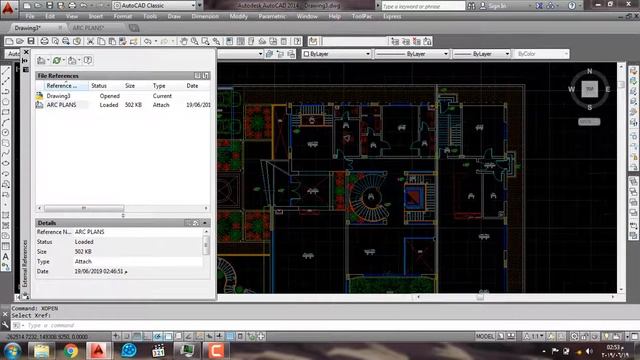640x360 pixels.
Task: Click the volume speaker tray icon
Action: (589, 351)
